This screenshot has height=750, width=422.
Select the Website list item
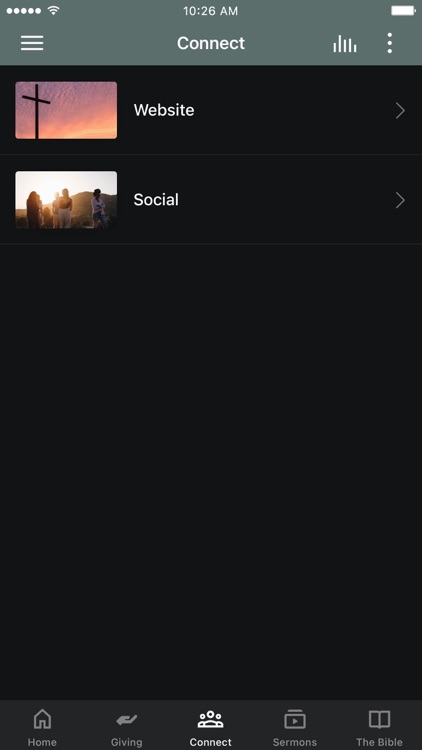[211, 110]
